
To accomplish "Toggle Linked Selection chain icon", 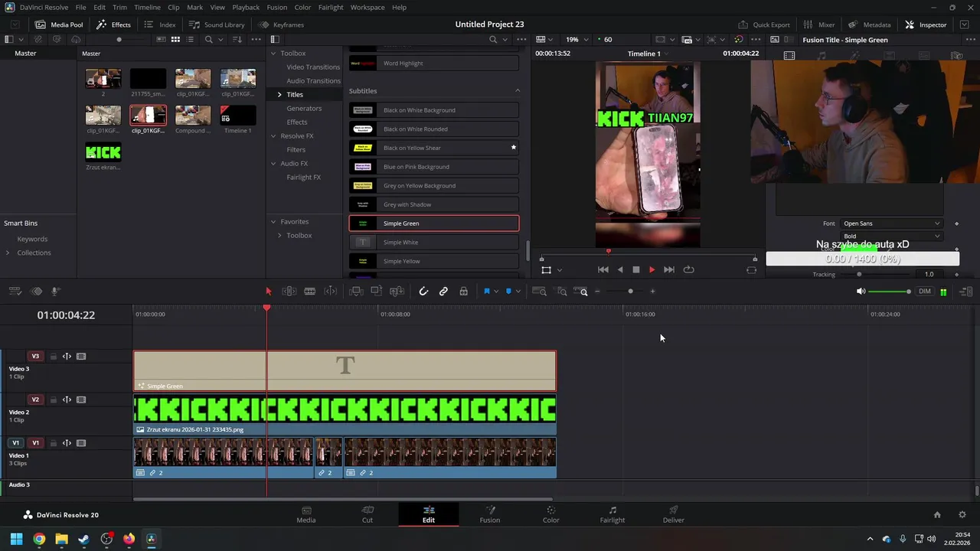I will (x=443, y=292).
